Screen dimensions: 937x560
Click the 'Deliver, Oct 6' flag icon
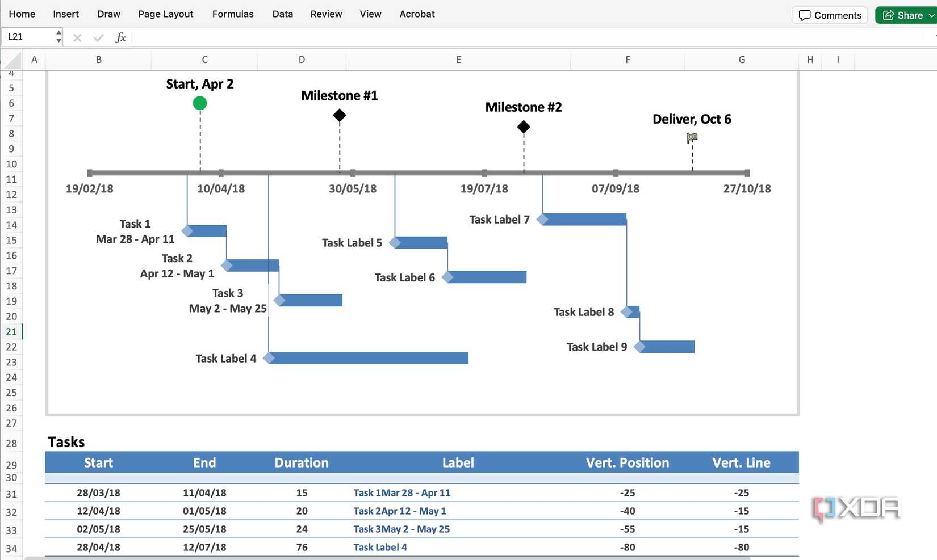coord(692,138)
